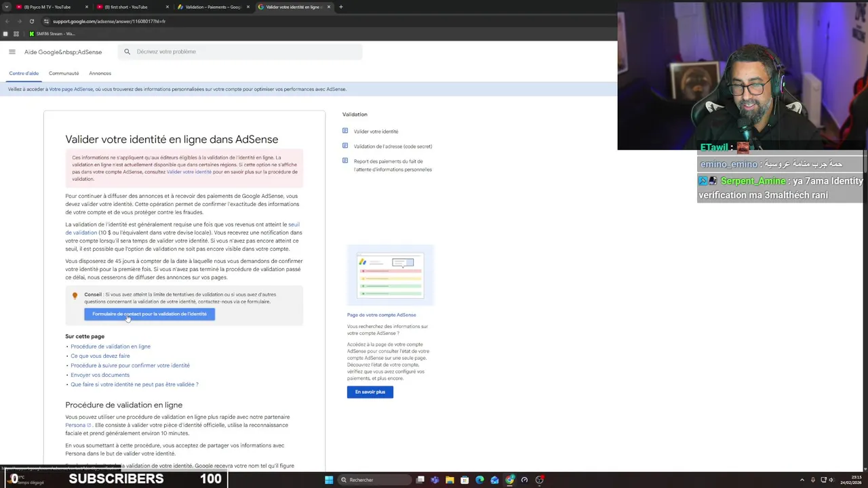Image resolution: width=868 pixels, height=488 pixels.
Task: Open 'Page de votre compte AdSense' link
Action: click(x=381, y=315)
